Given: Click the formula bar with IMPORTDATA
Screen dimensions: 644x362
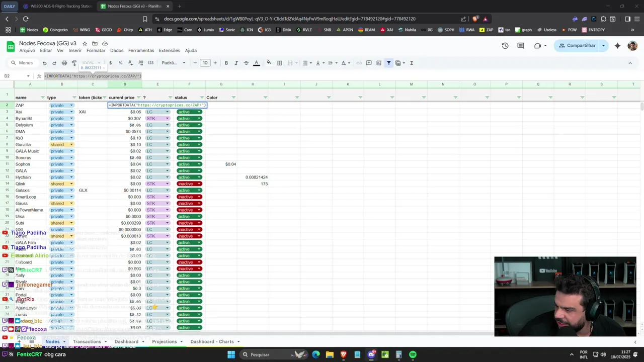Looking at the screenshot, I should [x=342, y=76].
